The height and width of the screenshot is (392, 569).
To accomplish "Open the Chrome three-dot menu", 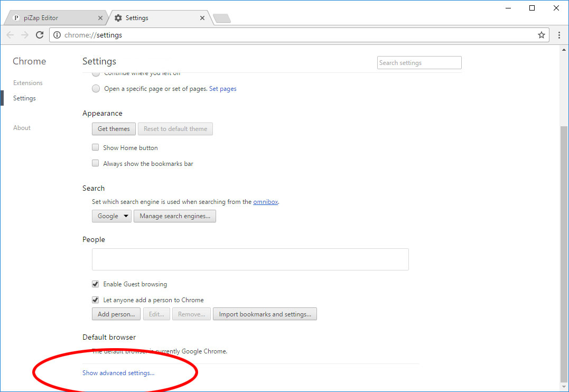I will pos(559,35).
